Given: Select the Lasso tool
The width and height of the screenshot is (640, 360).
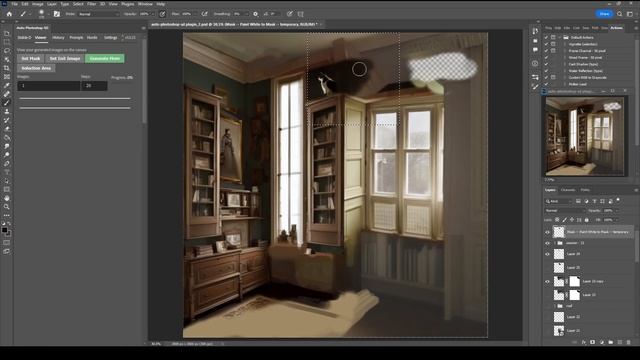Looking at the screenshot, I should (x=7, y=51).
